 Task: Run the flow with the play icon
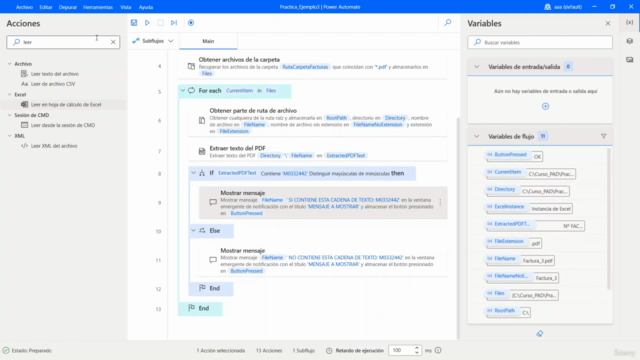[147, 23]
